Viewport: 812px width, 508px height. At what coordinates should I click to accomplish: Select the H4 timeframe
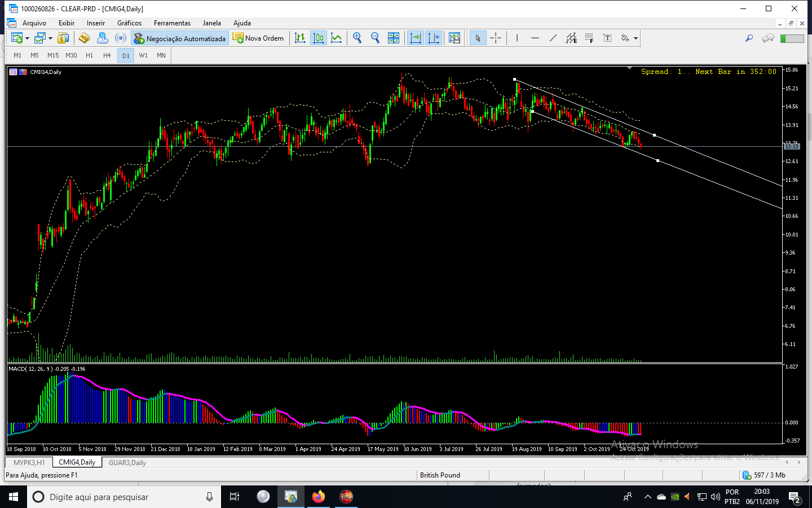(x=107, y=55)
